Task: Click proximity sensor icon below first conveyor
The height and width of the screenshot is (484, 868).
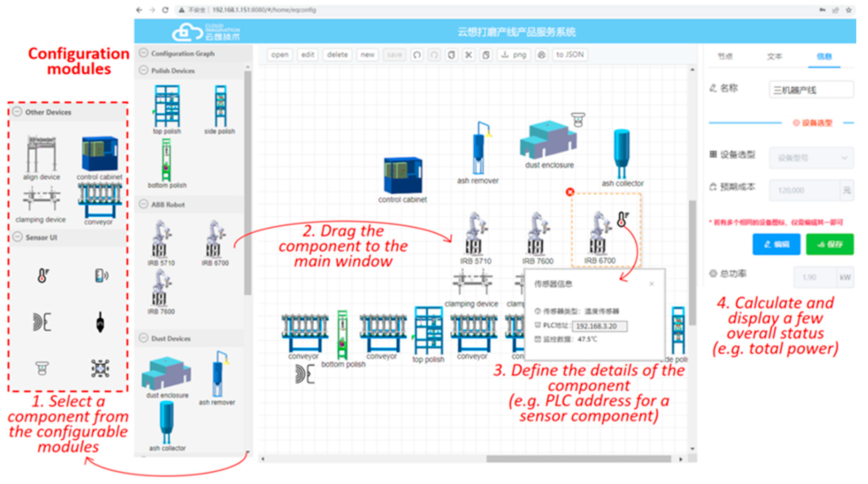Action: (305, 374)
